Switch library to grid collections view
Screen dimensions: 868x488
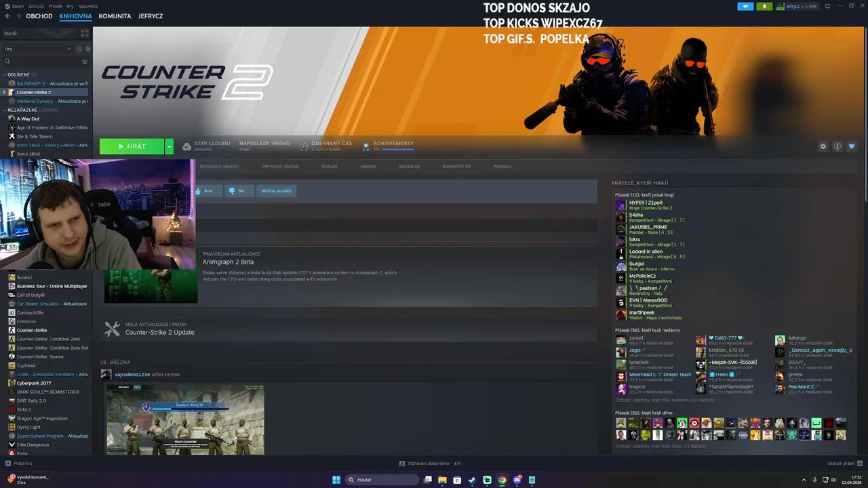[85, 33]
